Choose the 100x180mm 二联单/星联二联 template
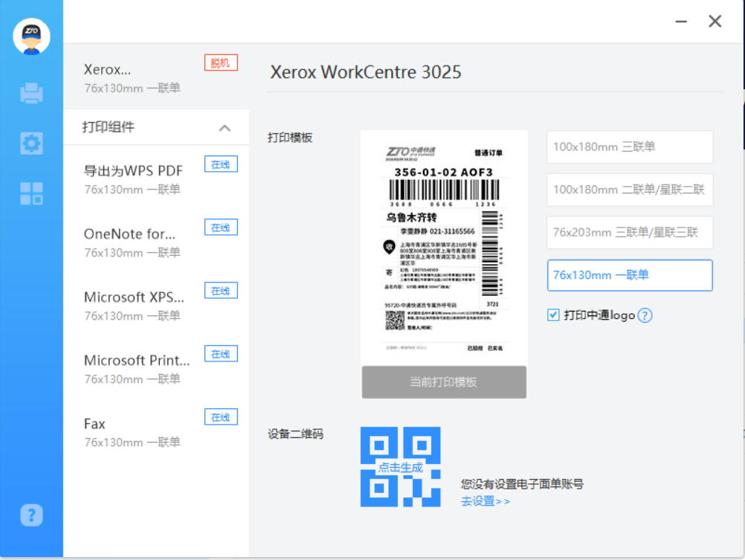 630,190
